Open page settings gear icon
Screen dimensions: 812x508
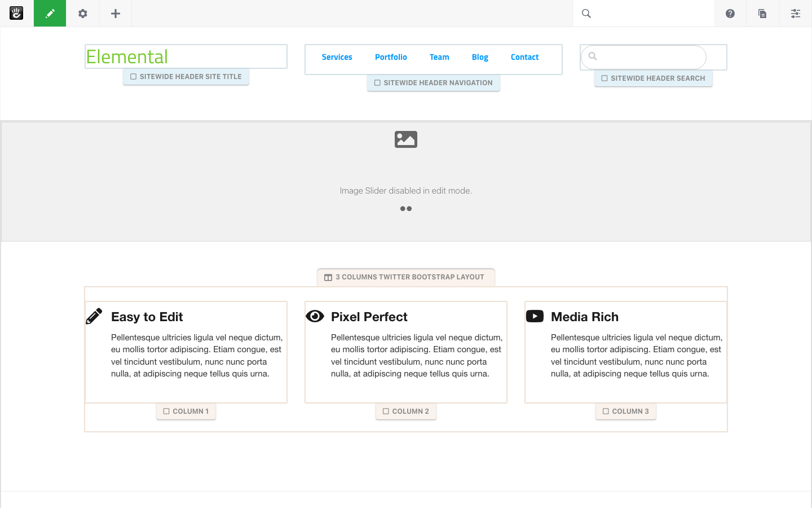[83, 14]
